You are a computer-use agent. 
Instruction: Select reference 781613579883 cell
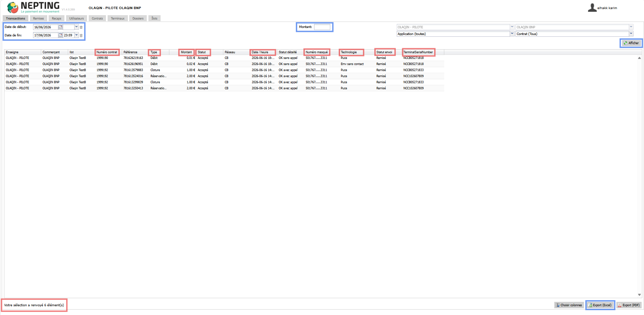[x=135, y=70]
